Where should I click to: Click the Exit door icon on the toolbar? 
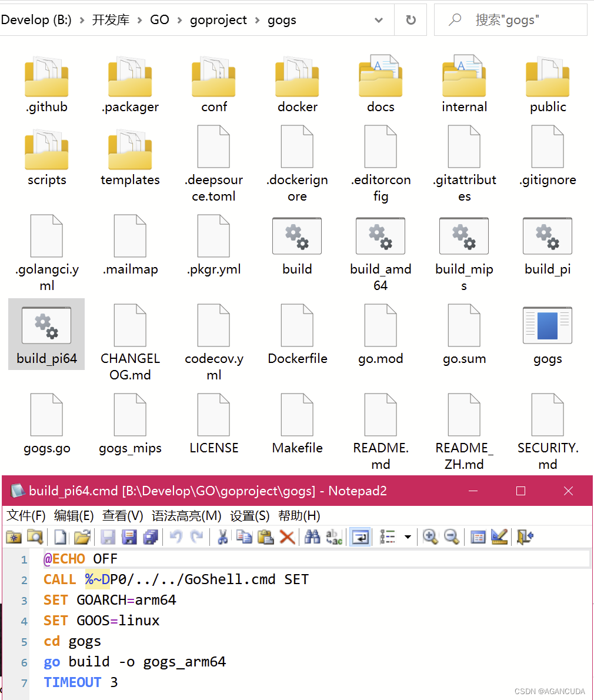(x=524, y=537)
